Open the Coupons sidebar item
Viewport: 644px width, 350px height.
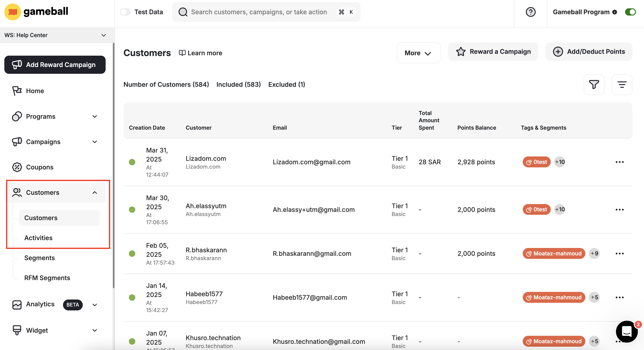click(x=40, y=167)
